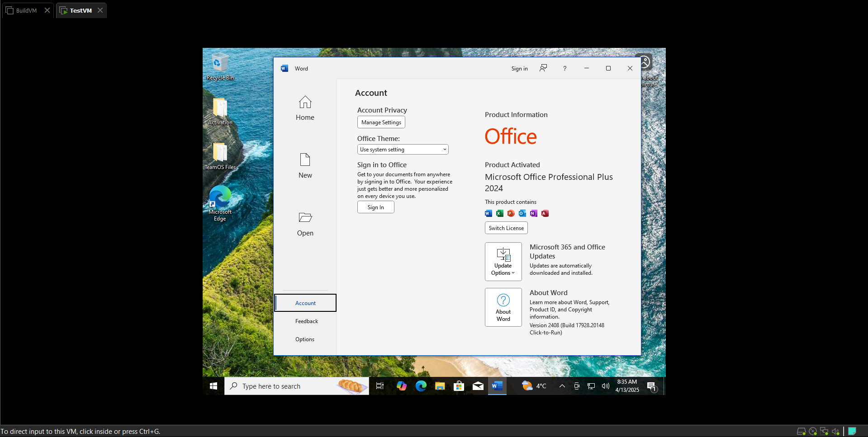868x437 pixels.
Task: Click the Meet Now icon in system tray
Action: (x=577, y=386)
